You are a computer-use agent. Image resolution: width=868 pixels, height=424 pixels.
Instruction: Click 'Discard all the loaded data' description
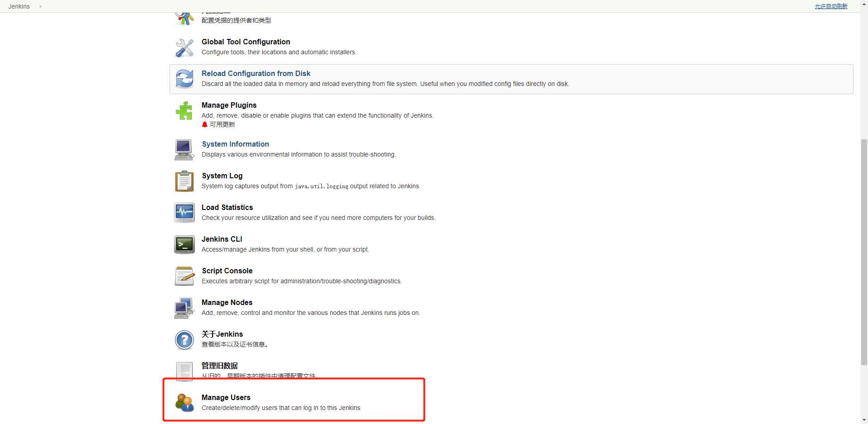385,84
